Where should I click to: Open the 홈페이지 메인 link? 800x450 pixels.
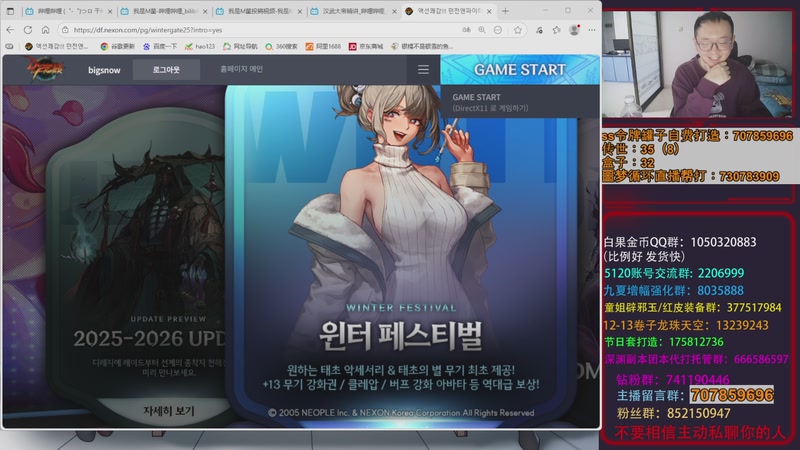241,69
